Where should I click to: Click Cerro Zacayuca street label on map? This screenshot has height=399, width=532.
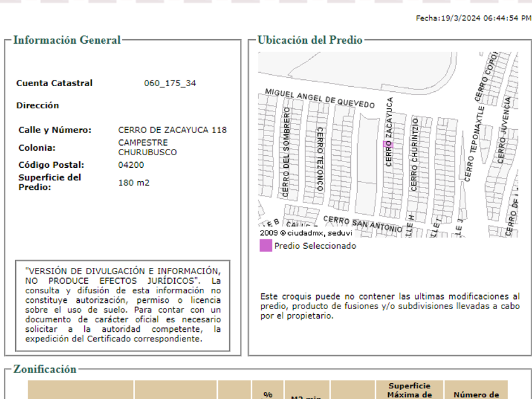pos(389,132)
